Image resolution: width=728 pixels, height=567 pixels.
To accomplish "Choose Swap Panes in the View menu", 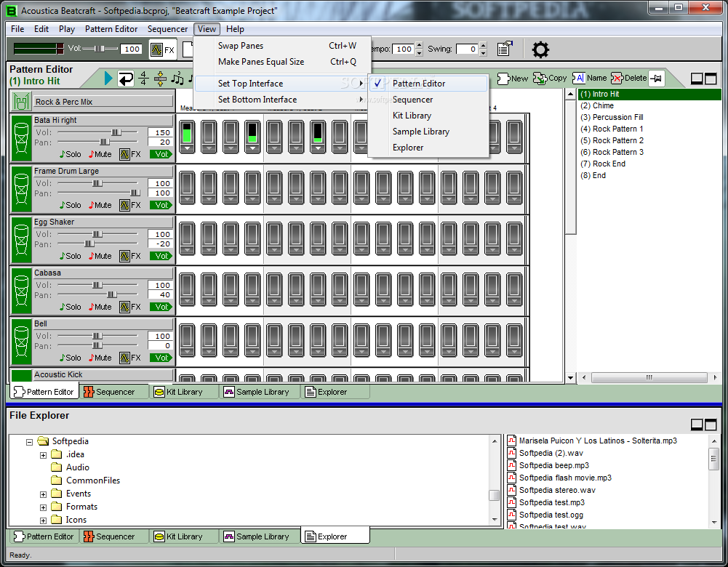I will coord(282,46).
